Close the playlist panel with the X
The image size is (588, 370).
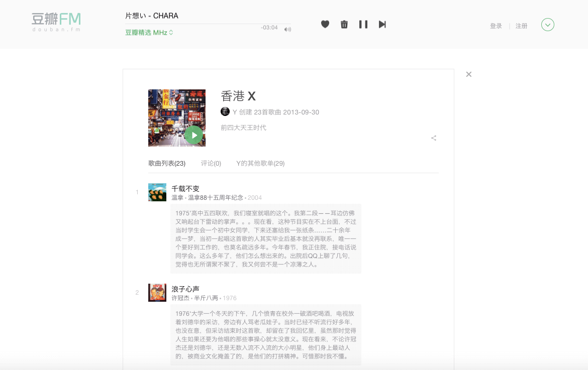point(468,74)
